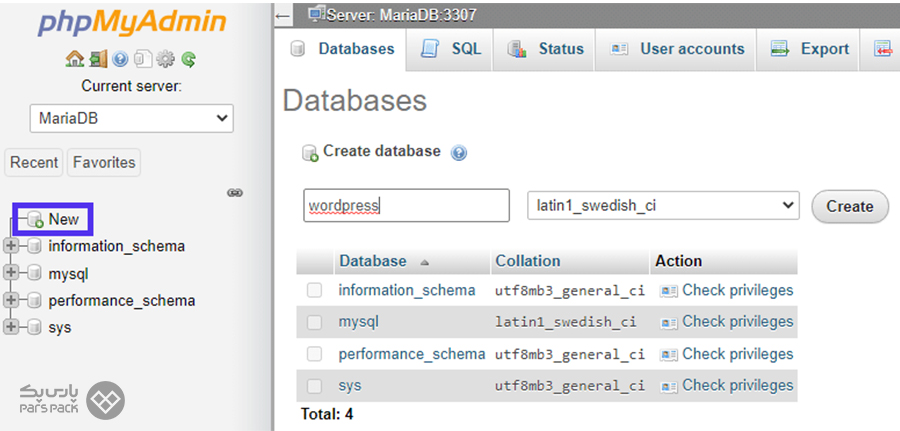Click the back arrow beside Server breadcrumb
The width and height of the screenshot is (900, 431).
281,15
